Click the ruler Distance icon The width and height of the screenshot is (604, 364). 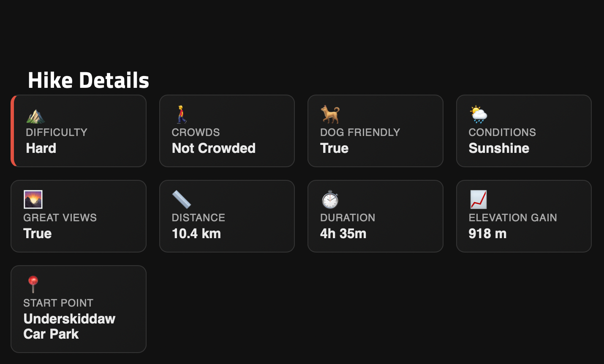pos(182,200)
